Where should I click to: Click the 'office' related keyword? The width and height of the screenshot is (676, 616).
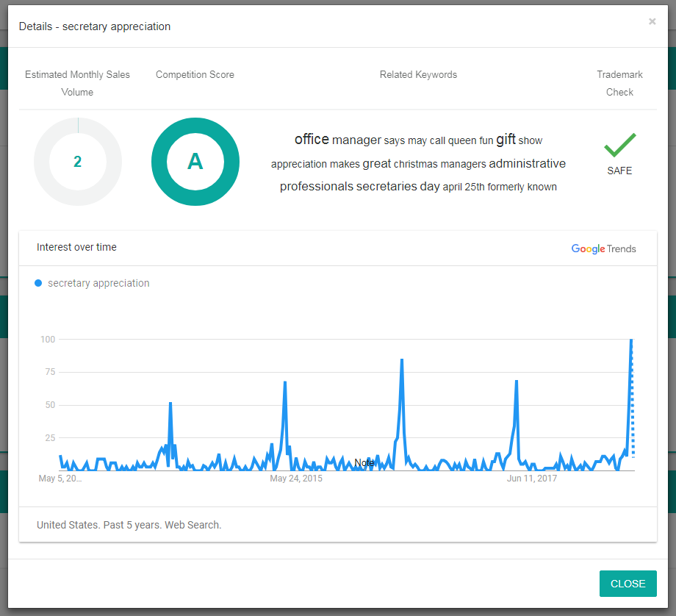tap(312, 140)
